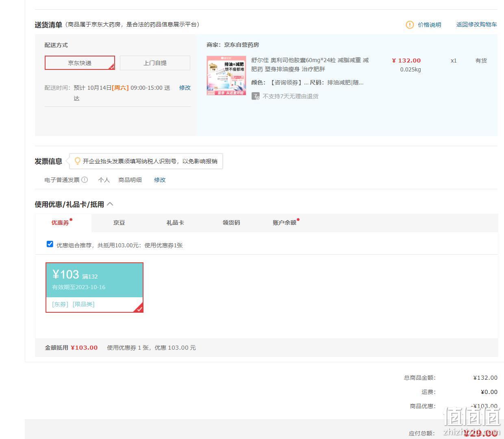The height and width of the screenshot is (439, 504).
Task: Click the 不支持7天无理由退货 notice text
Action: point(291,96)
